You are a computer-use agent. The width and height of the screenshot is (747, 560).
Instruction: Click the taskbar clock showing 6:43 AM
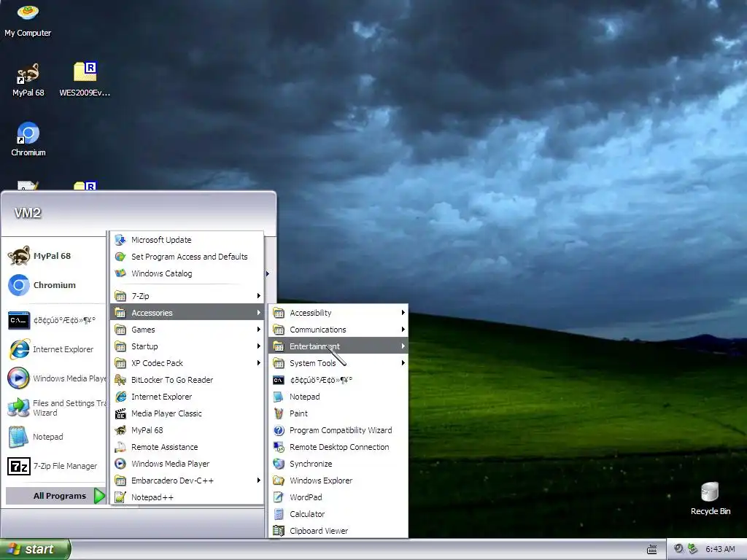pyautogui.click(x=720, y=549)
